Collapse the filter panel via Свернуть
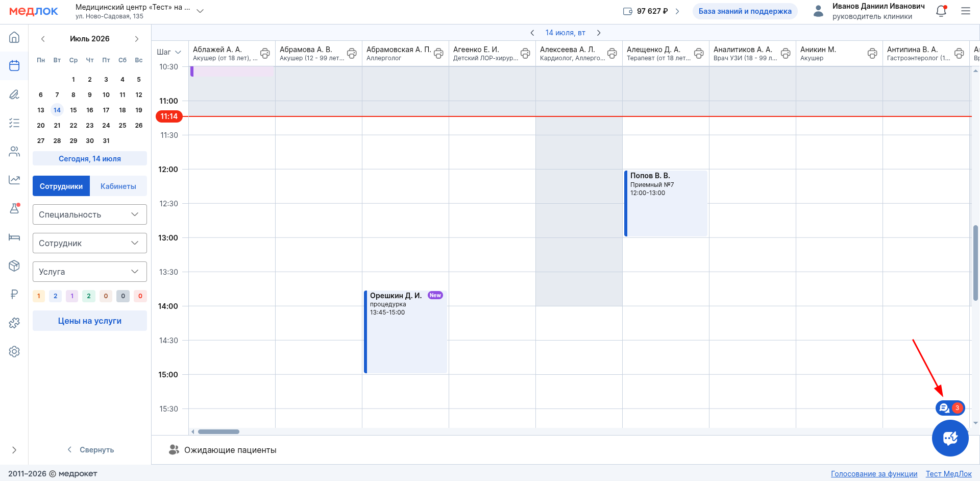980x481 pixels. 90,450
